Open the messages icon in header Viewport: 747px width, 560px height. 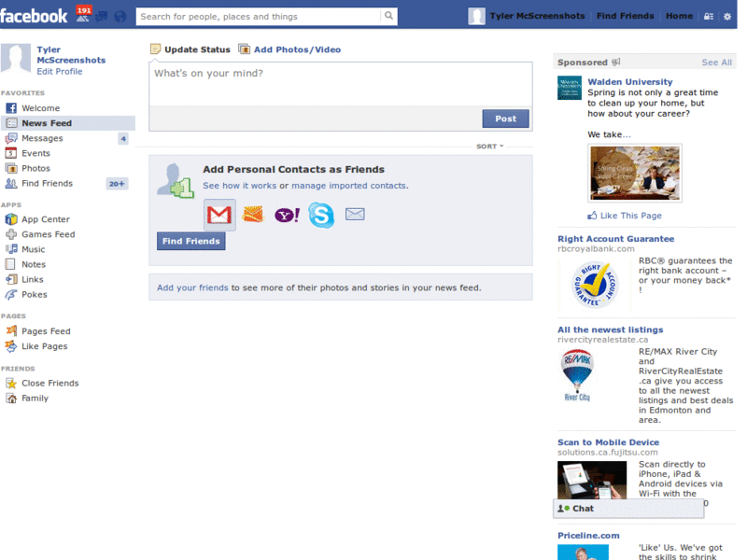point(102,17)
